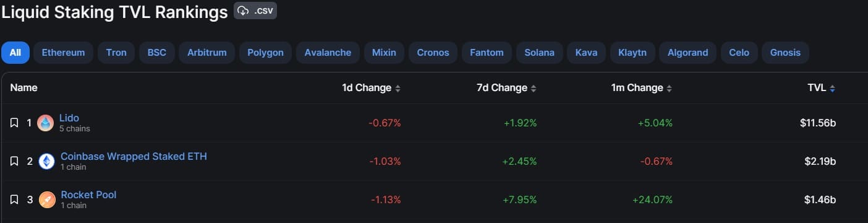
Task: Sort by TVL column arrows
Action: (x=832, y=89)
